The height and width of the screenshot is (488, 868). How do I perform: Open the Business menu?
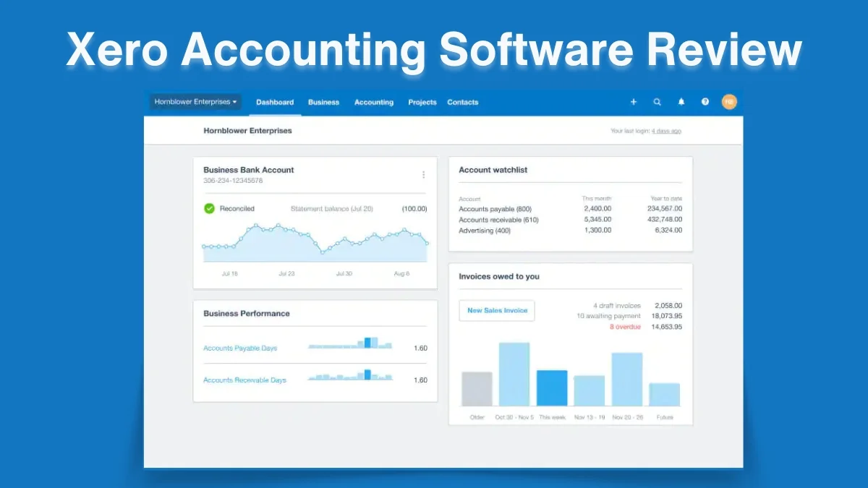323,102
